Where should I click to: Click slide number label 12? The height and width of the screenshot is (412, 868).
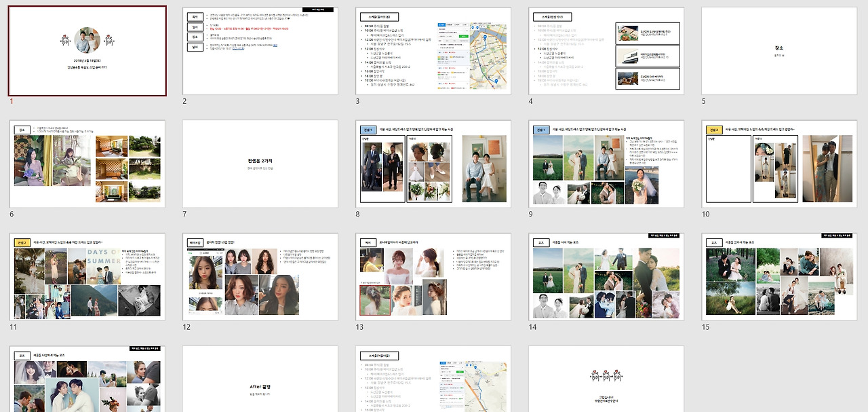186,327
